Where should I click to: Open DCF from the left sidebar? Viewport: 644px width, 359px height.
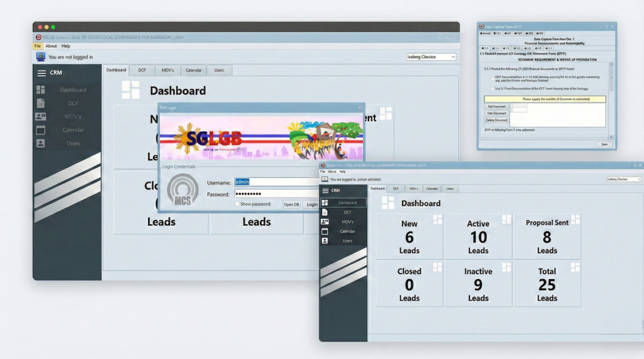[72, 103]
